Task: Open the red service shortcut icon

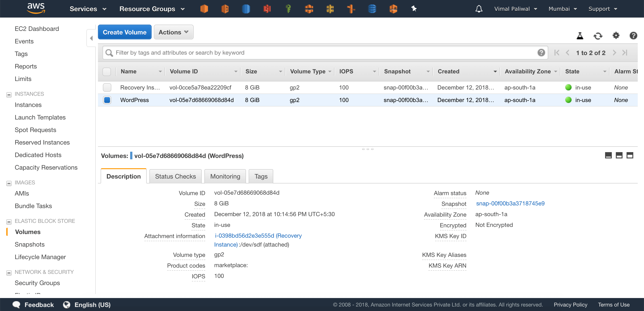Action: (267, 9)
